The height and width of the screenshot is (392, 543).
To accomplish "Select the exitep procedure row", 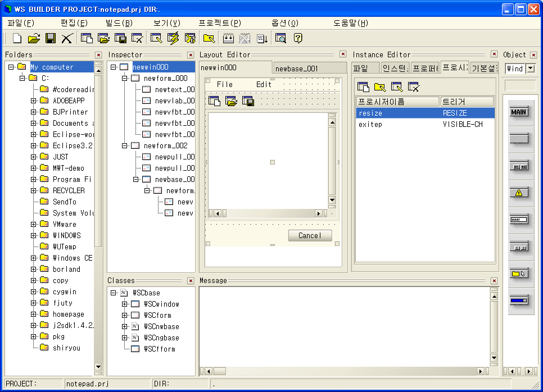I will click(x=426, y=125).
